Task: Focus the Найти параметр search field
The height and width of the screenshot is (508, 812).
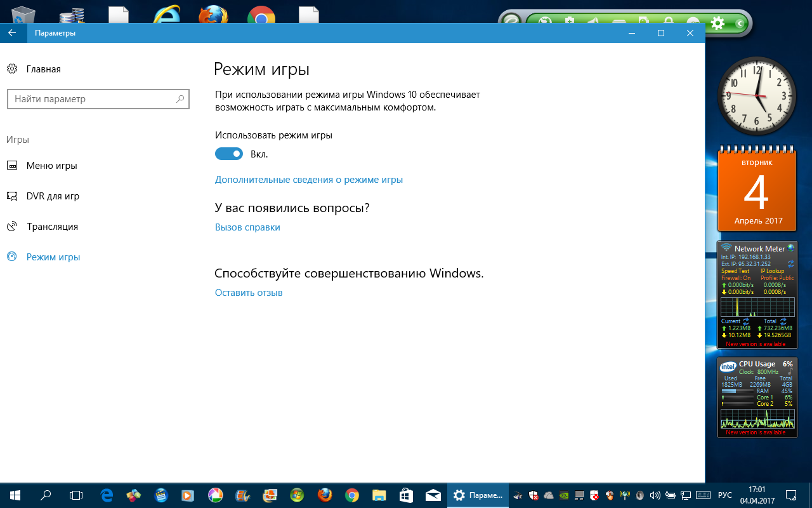Action: click(98, 99)
